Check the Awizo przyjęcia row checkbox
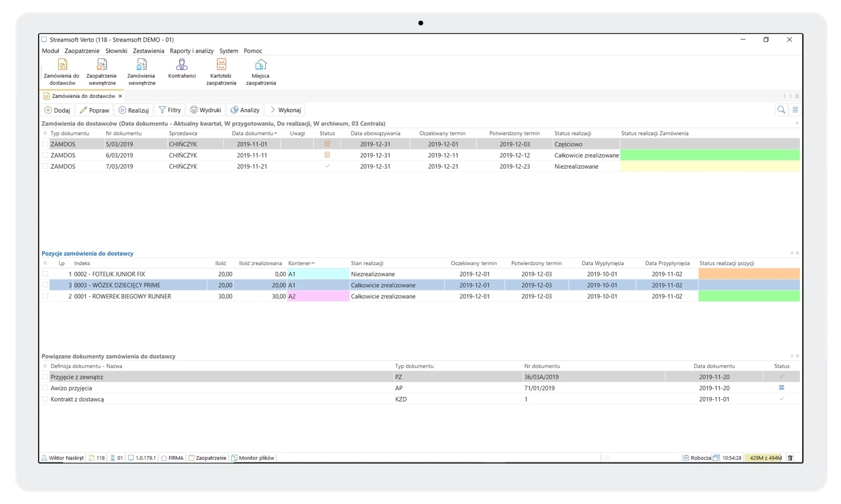841x504 pixels. [45, 388]
